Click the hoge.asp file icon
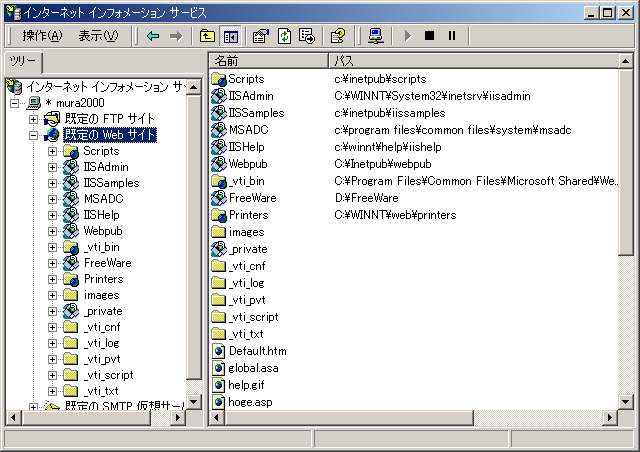The width and height of the screenshot is (640, 452). click(219, 402)
